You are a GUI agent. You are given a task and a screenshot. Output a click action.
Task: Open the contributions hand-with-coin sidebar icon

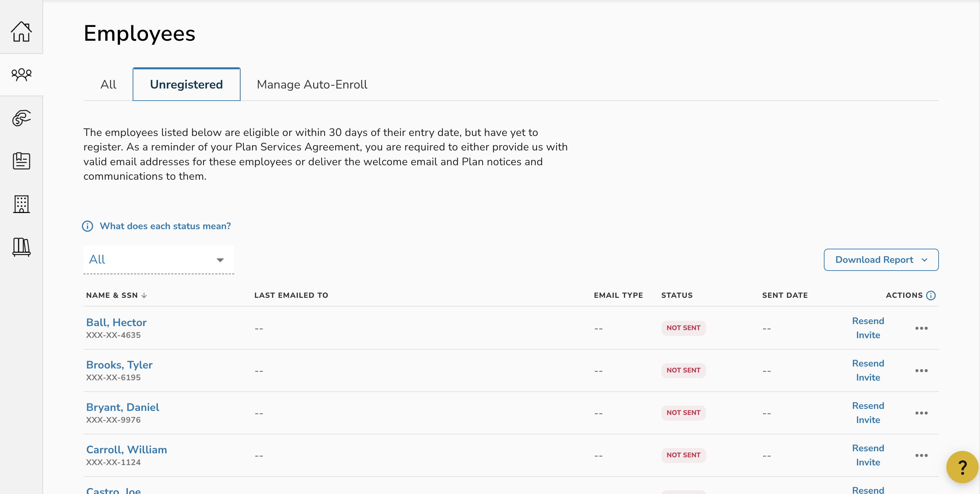tap(21, 118)
